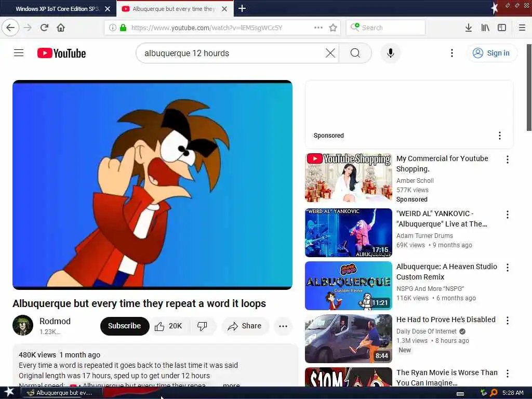Like this video with thumbs up

coord(169,326)
